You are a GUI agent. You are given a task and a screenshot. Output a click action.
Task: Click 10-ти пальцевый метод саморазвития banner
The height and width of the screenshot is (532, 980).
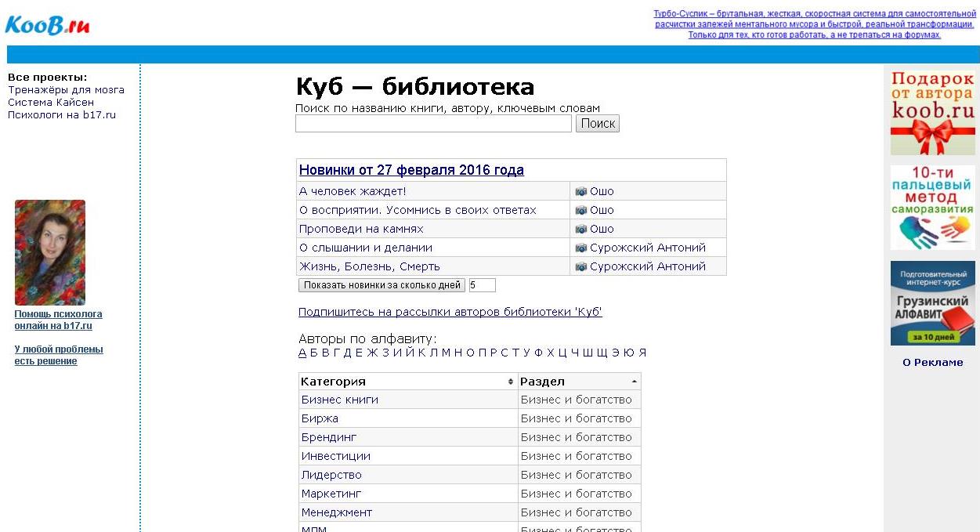point(933,208)
